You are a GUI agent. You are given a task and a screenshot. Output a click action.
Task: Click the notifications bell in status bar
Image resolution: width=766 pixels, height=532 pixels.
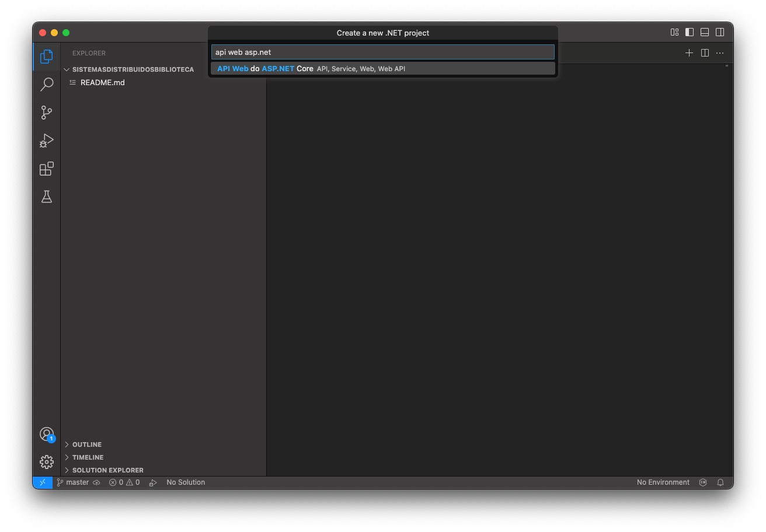[x=720, y=482]
